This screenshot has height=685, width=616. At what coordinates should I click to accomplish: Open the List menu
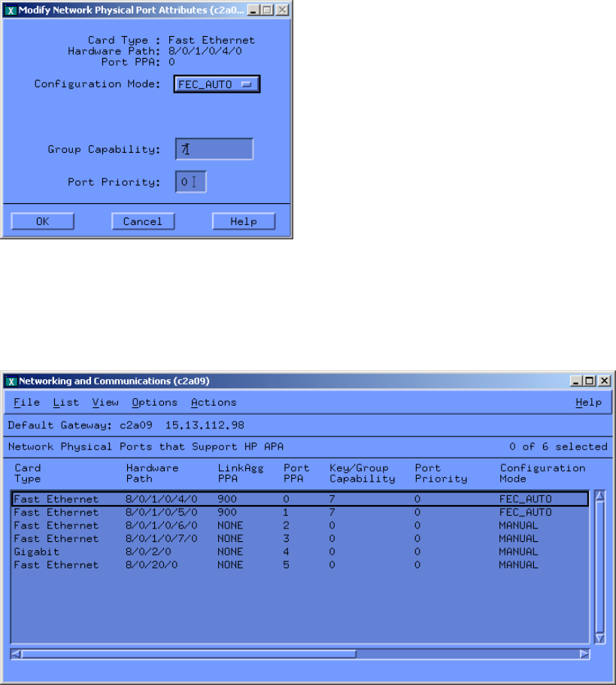click(x=66, y=403)
